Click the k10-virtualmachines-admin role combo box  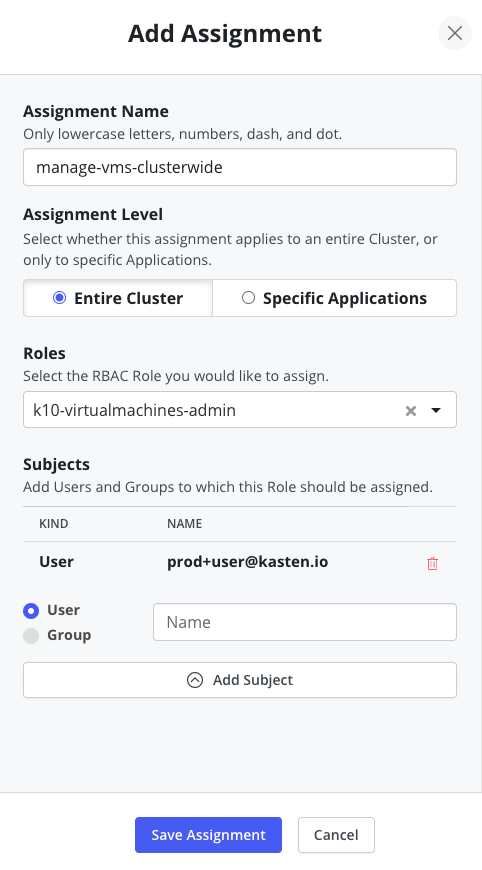pyautogui.click(x=240, y=410)
